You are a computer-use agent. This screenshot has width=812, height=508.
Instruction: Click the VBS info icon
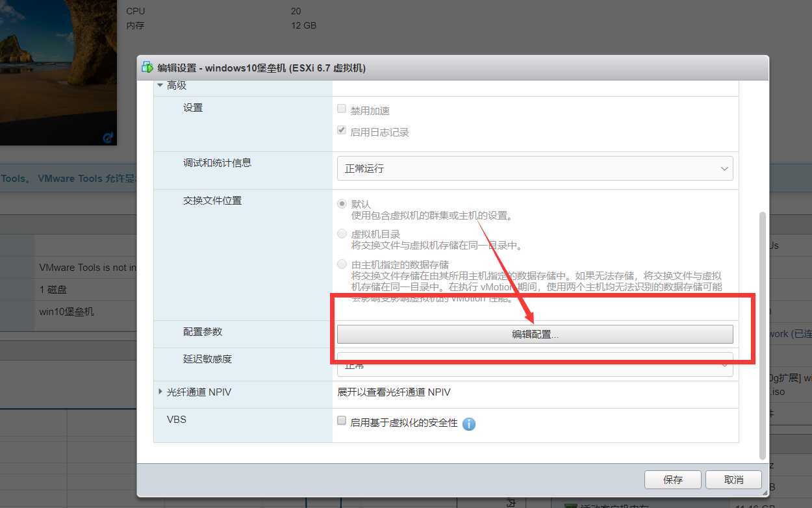[x=469, y=424]
